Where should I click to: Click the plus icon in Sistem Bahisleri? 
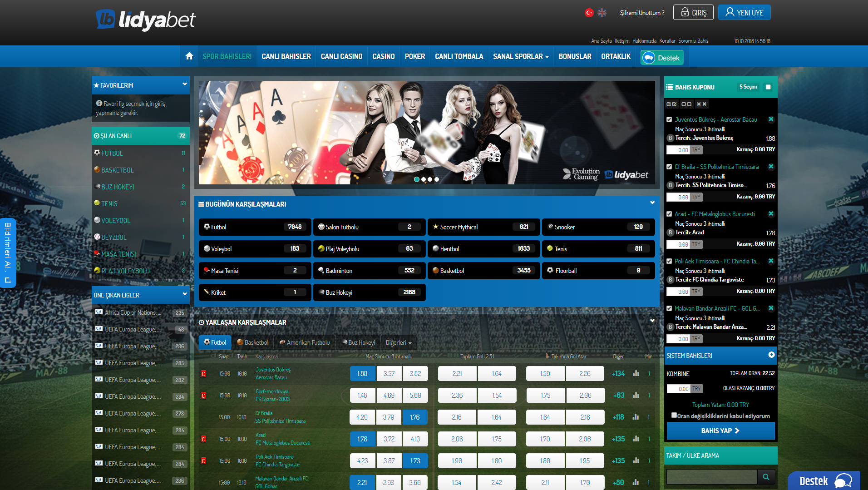[x=771, y=355]
